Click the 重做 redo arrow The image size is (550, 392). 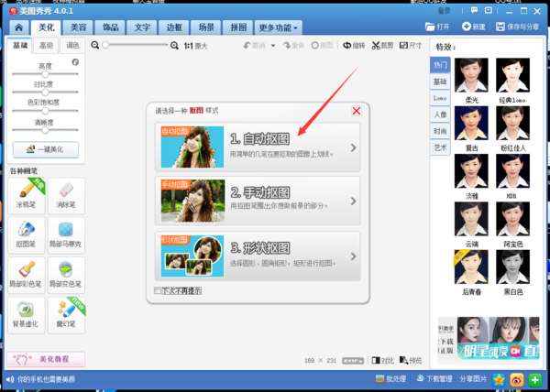293,46
